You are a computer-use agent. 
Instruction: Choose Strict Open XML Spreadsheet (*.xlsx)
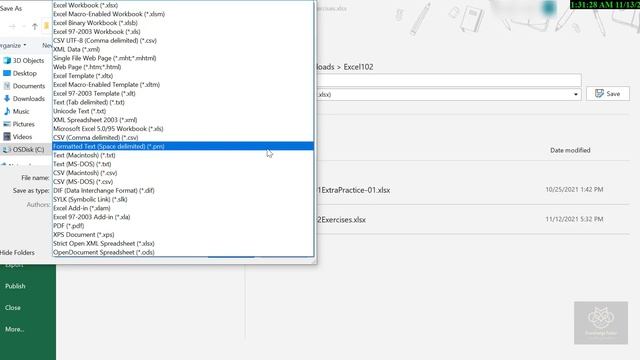(x=183, y=243)
